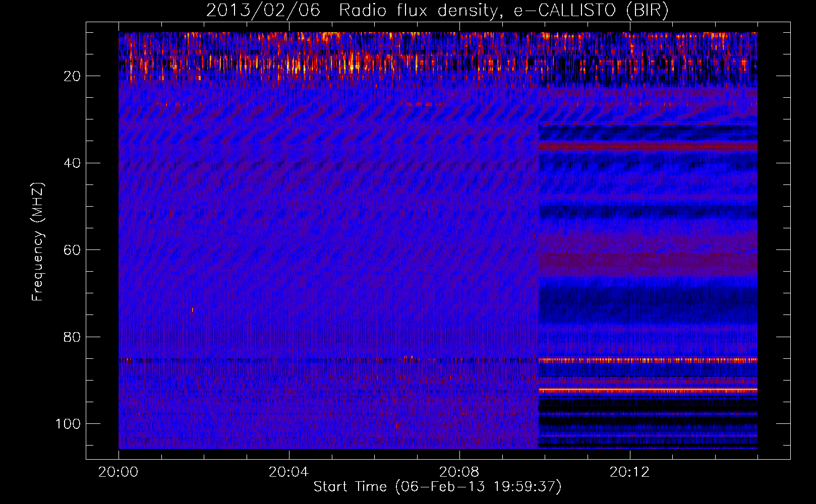The image size is (816, 504).
Task: Click the "20:12" time tick label
Action: pyautogui.click(x=629, y=472)
